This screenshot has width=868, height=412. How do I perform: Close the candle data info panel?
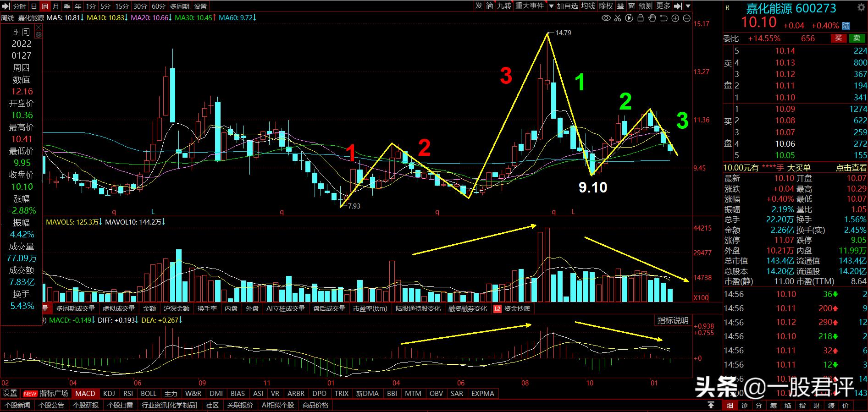(x=39, y=27)
